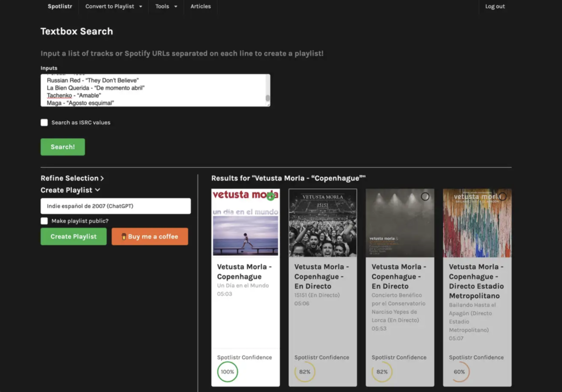This screenshot has width=562, height=392.
Task: Collapse the Create Playlist section
Action: [x=70, y=190]
